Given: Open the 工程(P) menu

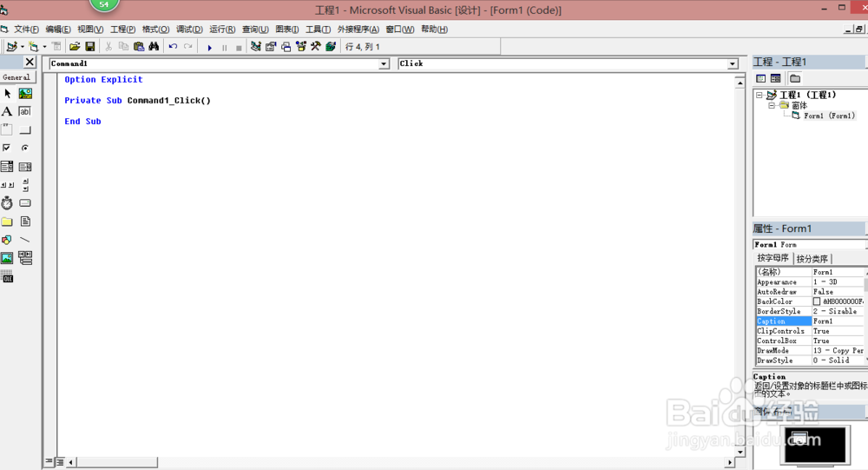Looking at the screenshot, I should tap(122, 30).
